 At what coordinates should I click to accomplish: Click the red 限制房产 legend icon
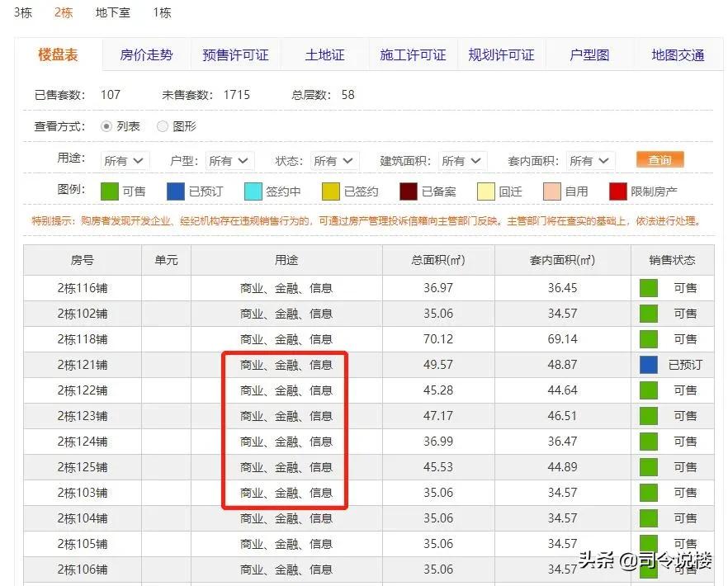point(618,191)
